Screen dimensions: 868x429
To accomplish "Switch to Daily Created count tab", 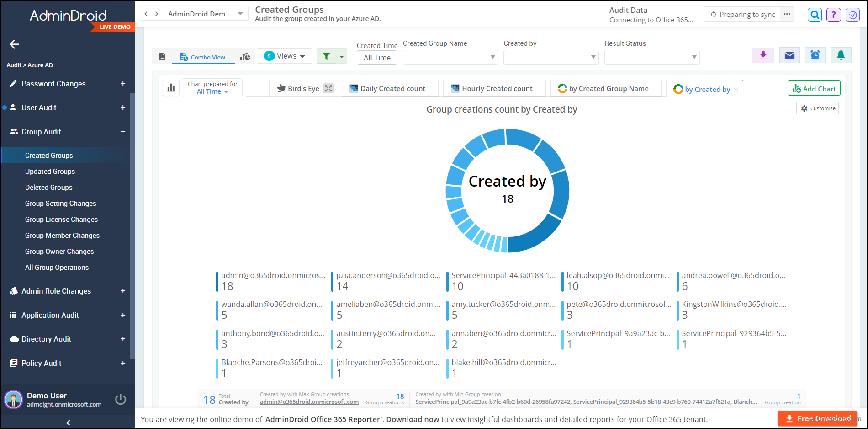I will pos(390,88).
